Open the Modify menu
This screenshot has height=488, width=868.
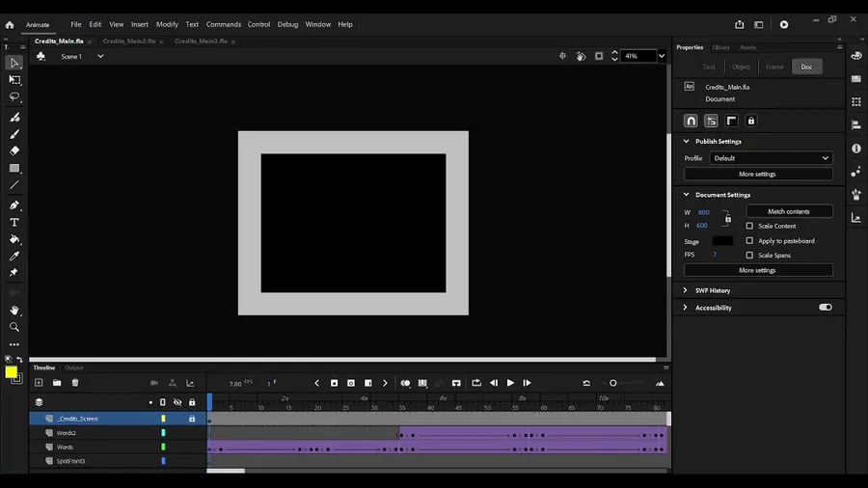167,24
